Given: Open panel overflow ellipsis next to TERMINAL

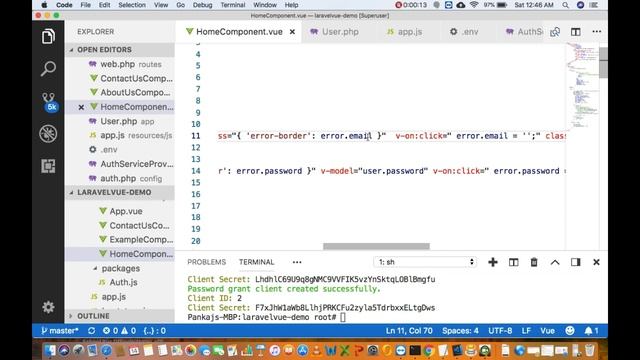Looking at the screenshot, I should click(297, 262).
